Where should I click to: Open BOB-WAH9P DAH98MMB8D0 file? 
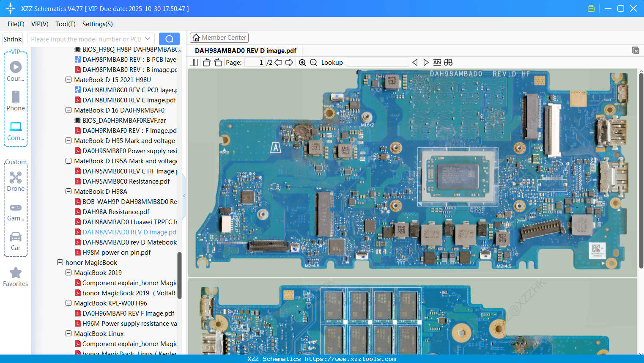pos(126,201)
